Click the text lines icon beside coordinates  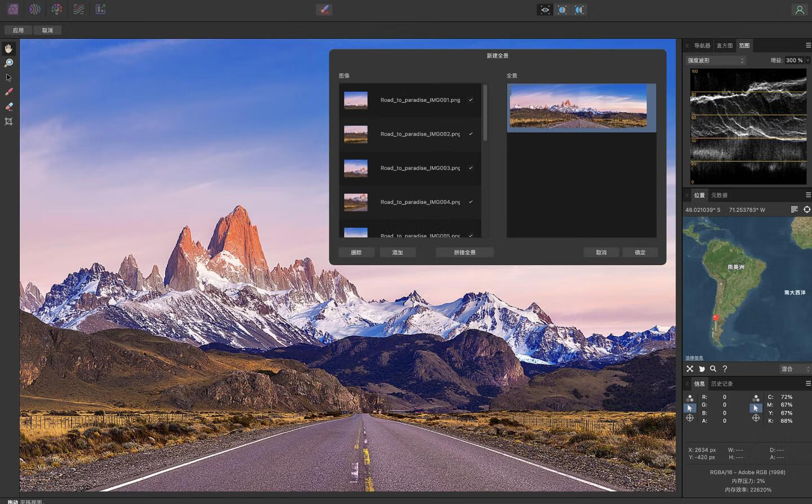pos(794,210)
